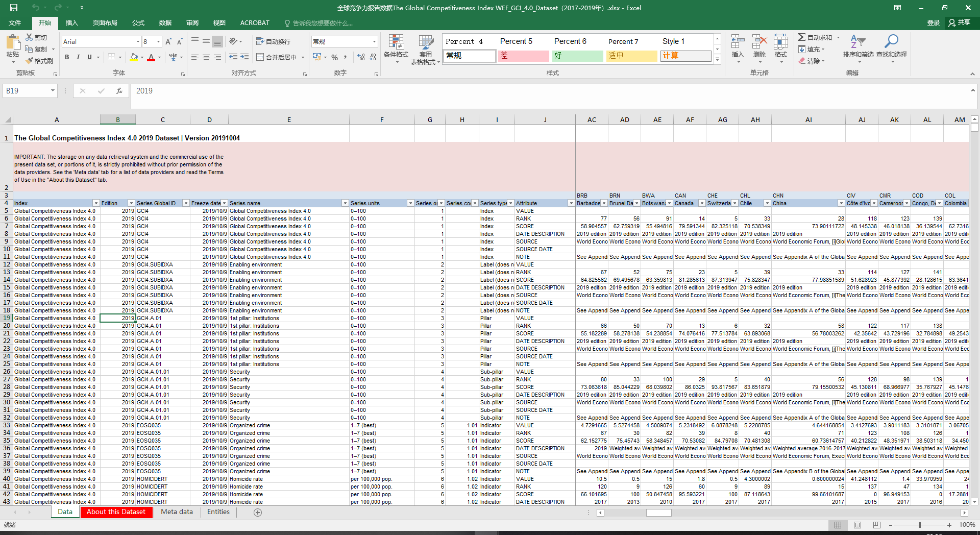Expand the Name Box dropdown arrow
Screen dimensions: 980x535
coord(53,91)
